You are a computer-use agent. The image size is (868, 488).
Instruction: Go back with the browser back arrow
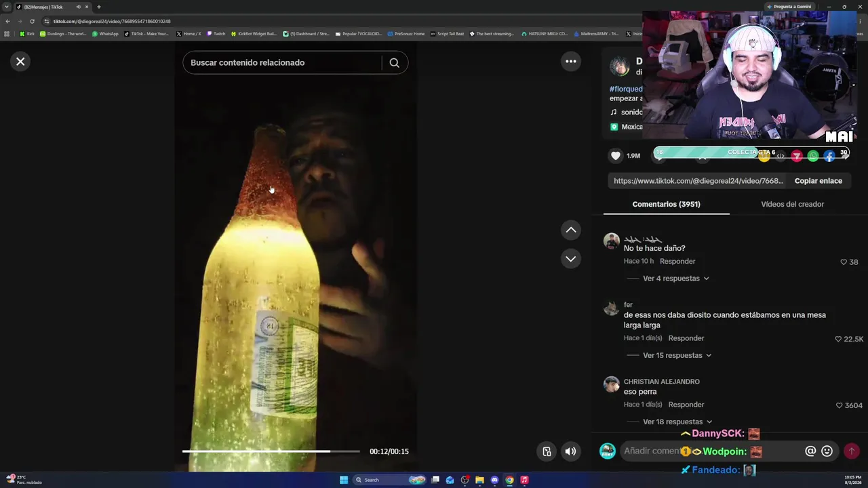pos(7,21)
